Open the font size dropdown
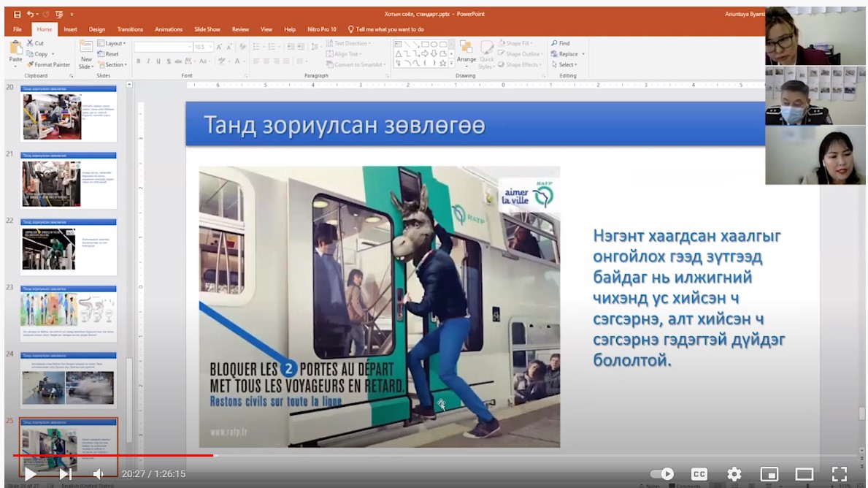Screen dimensions: 868x488 211,47
